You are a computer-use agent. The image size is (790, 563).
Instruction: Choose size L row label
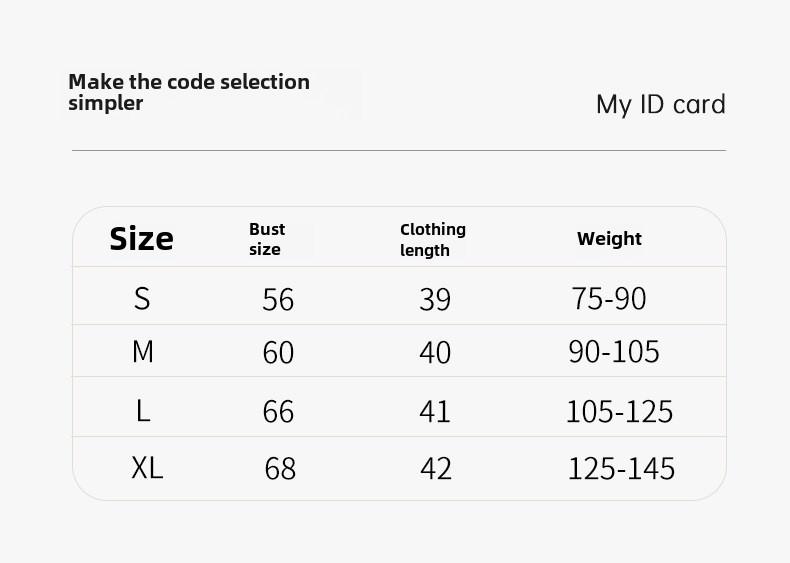point(143,411)
